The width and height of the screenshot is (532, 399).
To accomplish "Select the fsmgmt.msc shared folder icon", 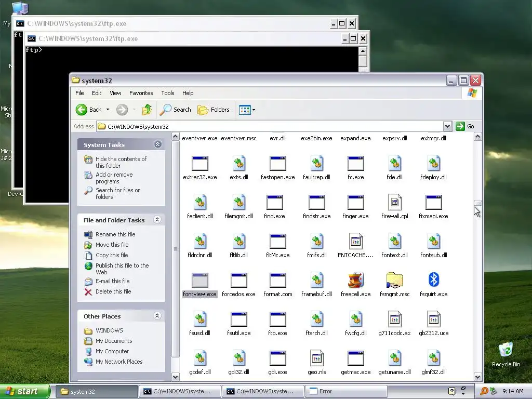I will coord(394,280).
